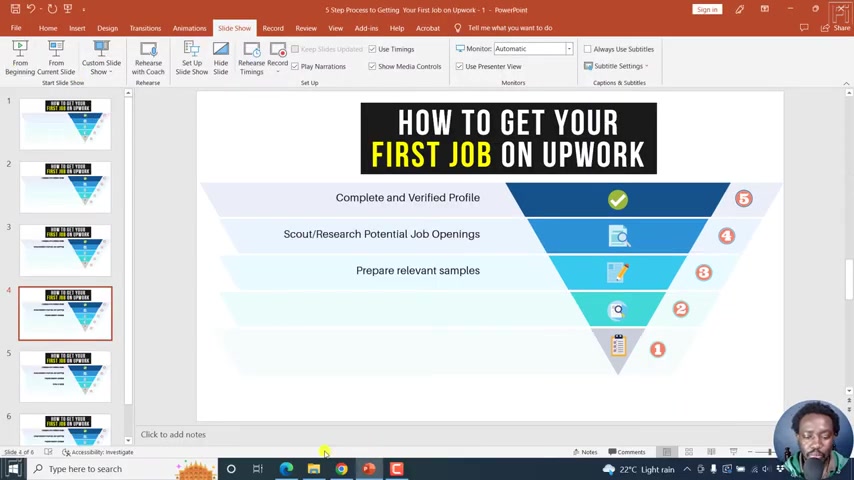Start slide show From Current Slide
Viewport: 854px width, 480px height.
[56, 57]
